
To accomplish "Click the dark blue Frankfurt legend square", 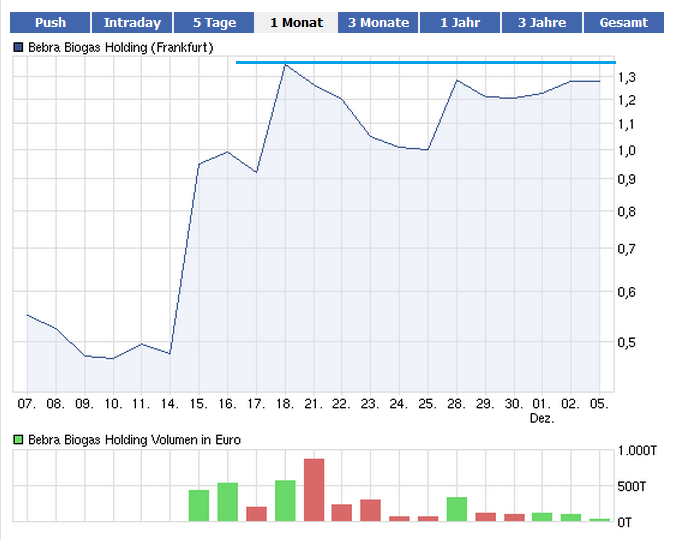I will coord(18,47).
